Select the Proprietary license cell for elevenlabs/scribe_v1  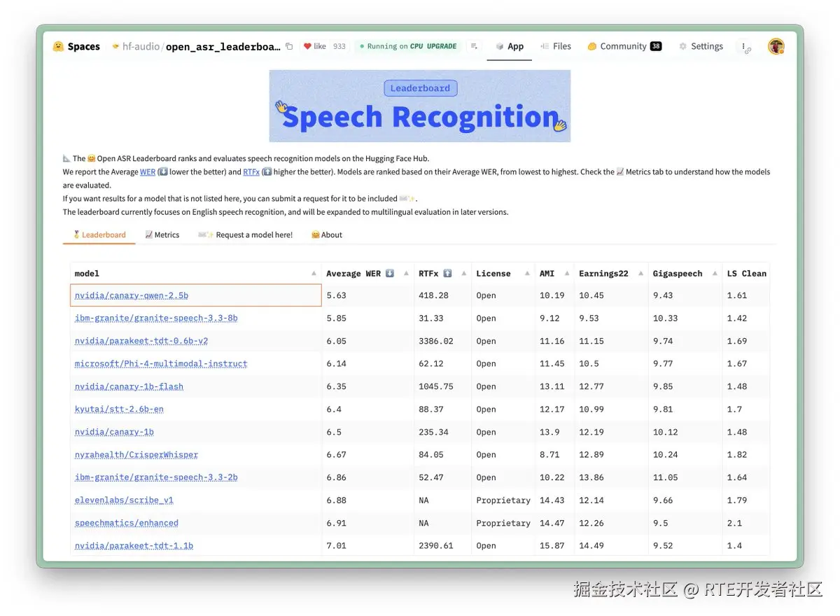(x=503, y=500)
